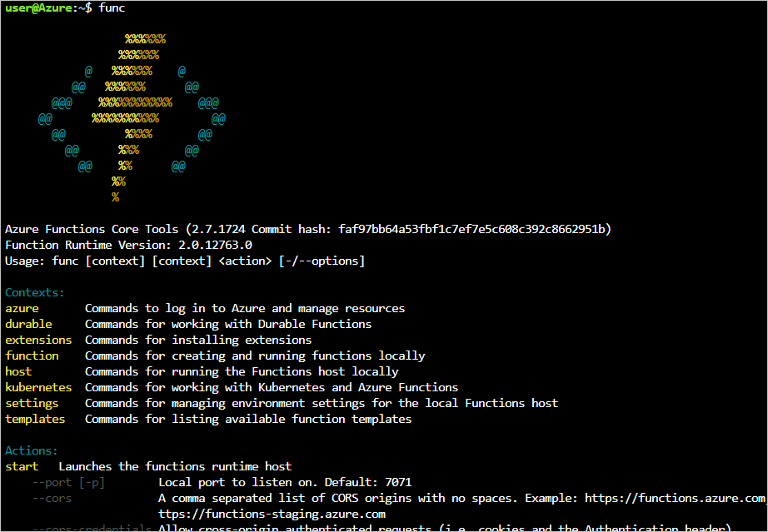This screenshot has height=532, width=768.
Task: Click the 'Azure Functions Core Tools' text
Action: coord(92,229)
